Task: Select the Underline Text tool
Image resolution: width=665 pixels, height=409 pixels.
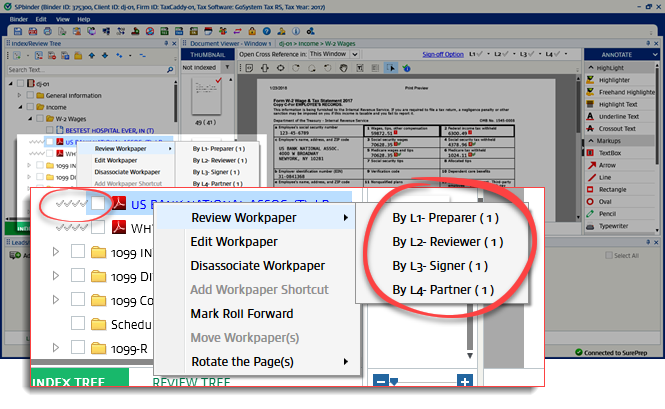Action: point(619,116)
